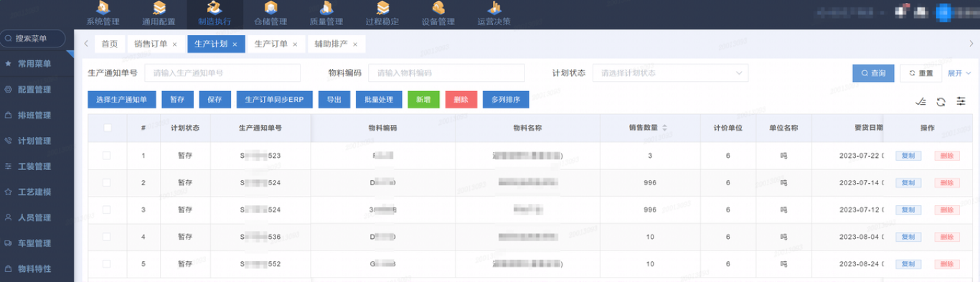The height and width of the screenshot is (282, 980).
Task: Click the red 删除 toolbar button
Action: click(461, 100)
